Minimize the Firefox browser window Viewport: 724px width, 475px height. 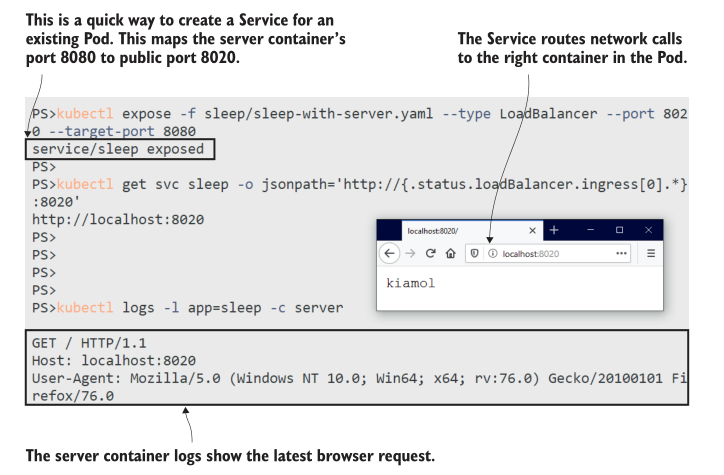click(588, 230)
